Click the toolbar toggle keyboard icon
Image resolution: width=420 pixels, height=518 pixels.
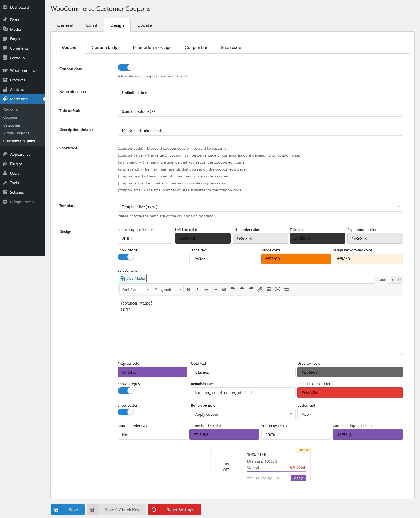pyautogui.click(x=286, y=290)
